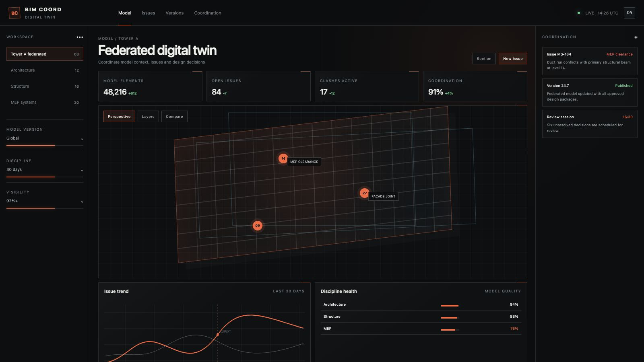Click LAST 30 DAYS label
This screenshot has height=362, width=644.
coord(289,291)
